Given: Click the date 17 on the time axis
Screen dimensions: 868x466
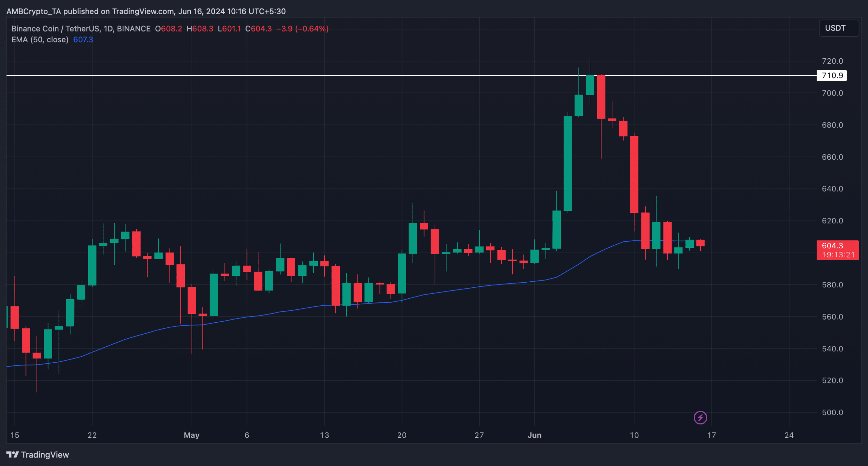Looking at the screenshot, I should click(711, 435).
